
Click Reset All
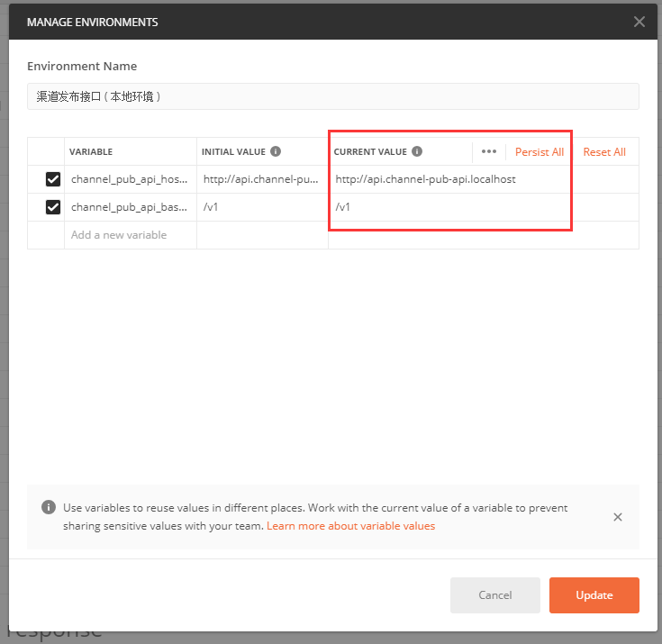point(604,152)
